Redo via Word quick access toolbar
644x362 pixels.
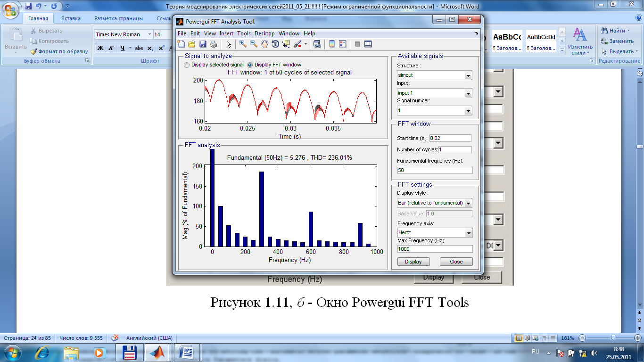click(53, 6)
